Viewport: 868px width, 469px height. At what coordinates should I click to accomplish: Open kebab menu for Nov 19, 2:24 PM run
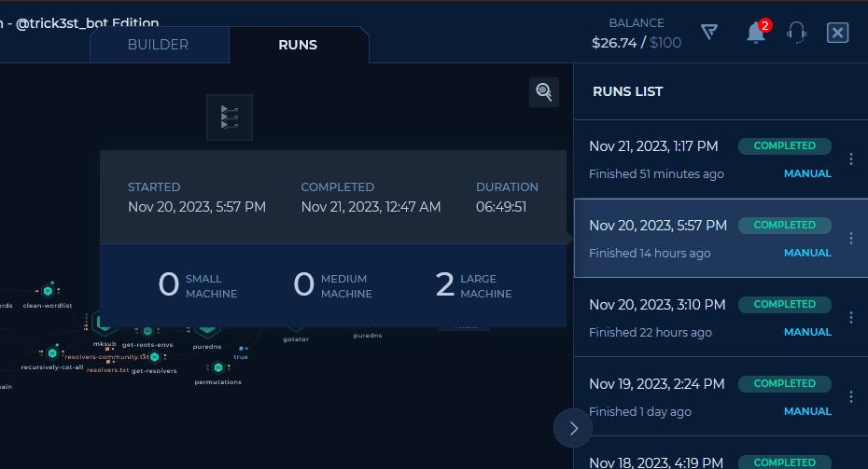pos(851,396)
